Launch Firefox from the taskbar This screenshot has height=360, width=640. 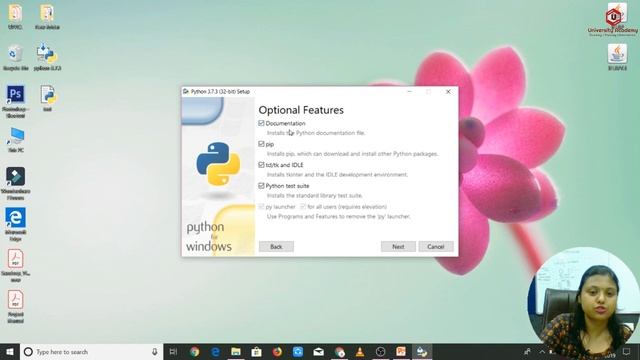[277, 352]
